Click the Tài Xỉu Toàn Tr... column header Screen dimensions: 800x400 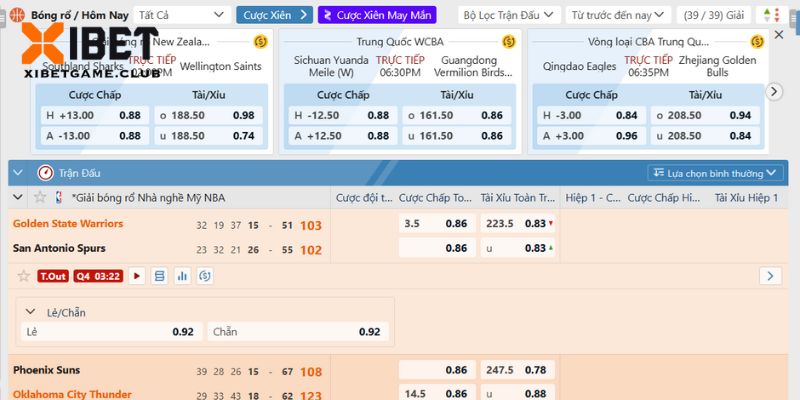pos(517,197)
